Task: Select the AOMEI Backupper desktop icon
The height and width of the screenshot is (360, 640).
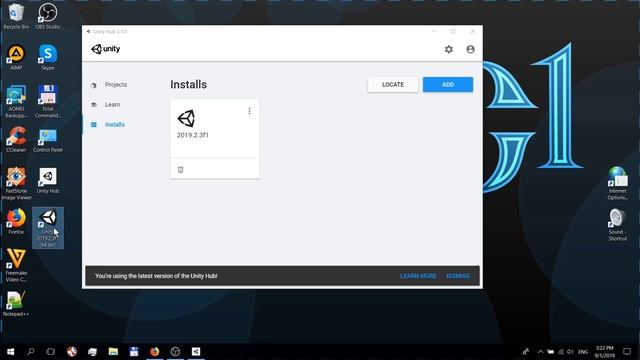Action: [16, 102]
